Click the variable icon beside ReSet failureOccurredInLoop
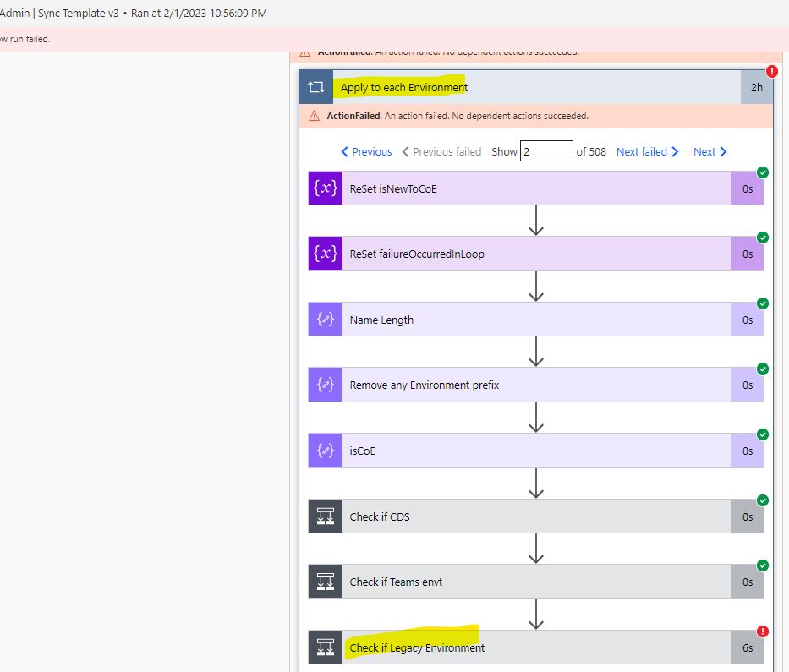The image size is (789, 672). pos(325,254)
